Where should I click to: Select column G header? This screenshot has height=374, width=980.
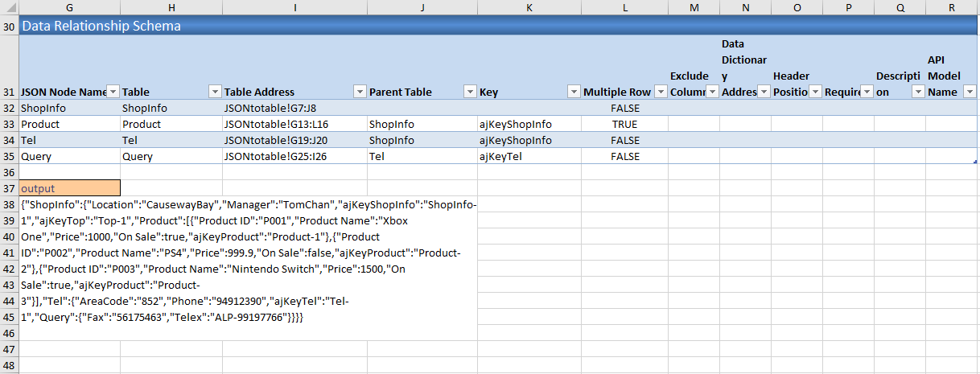coord(69,7)
